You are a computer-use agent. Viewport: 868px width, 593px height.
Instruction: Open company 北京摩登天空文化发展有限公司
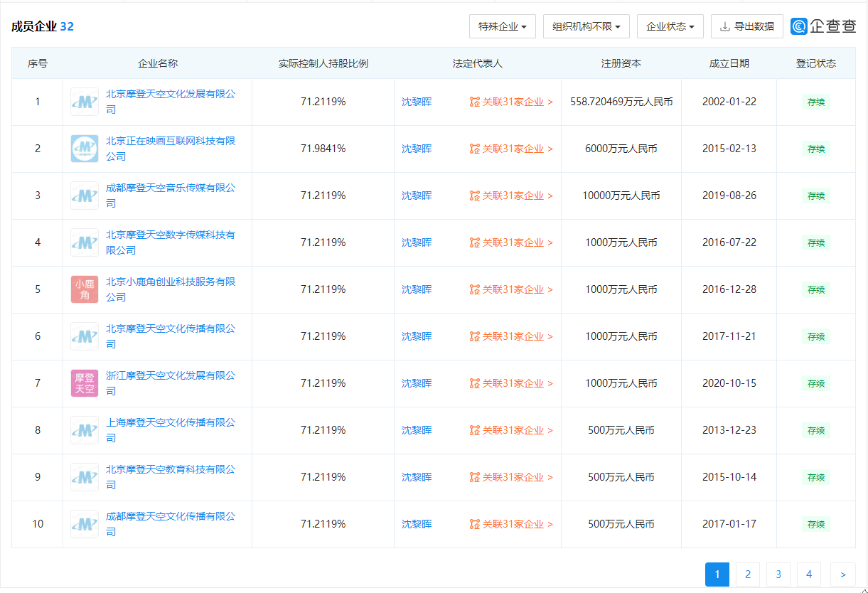171,102
